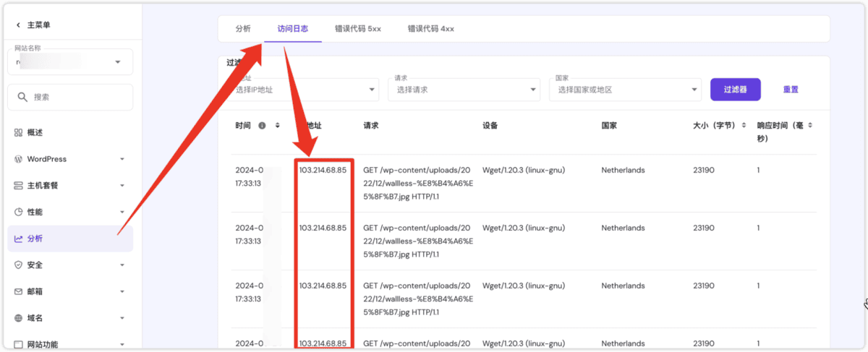This screenshot has height=352, width=868.
Task: Select 分析 in the sidebar
Action: coord(70,239)
